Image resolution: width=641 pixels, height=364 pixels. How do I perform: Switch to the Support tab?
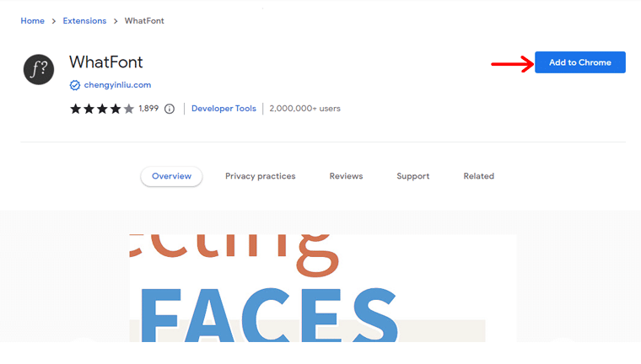pos(413,176)
